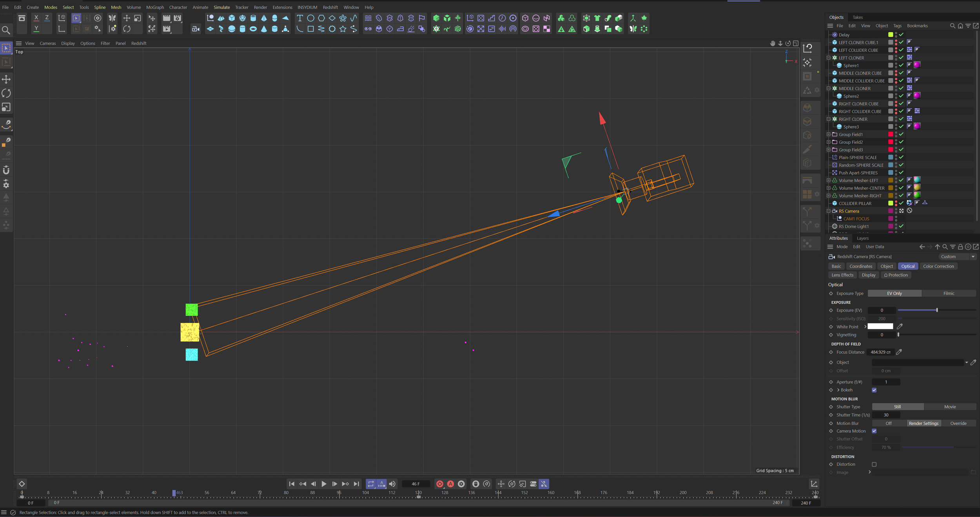Toggle the Bokeh checkbox

tap(874, 390)
